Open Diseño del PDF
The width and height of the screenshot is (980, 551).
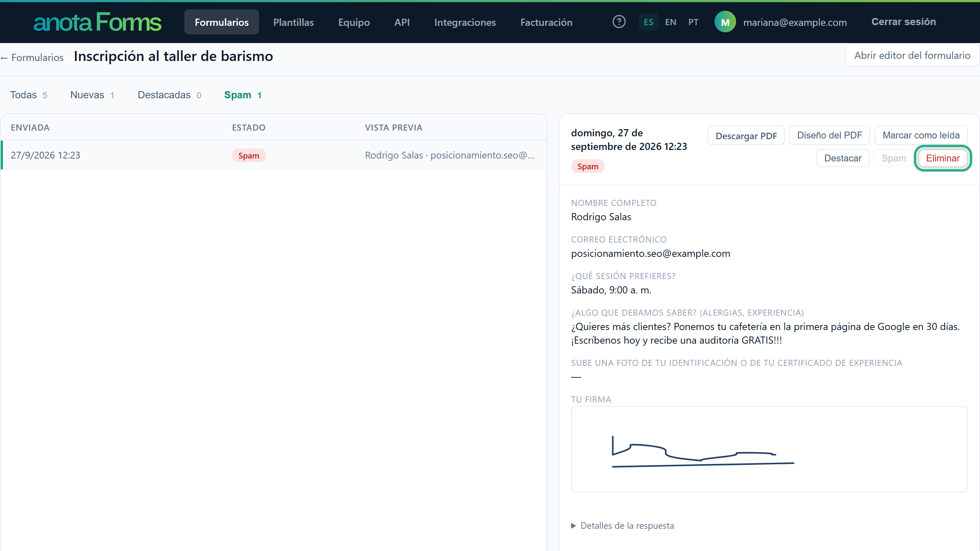(829, 136)
